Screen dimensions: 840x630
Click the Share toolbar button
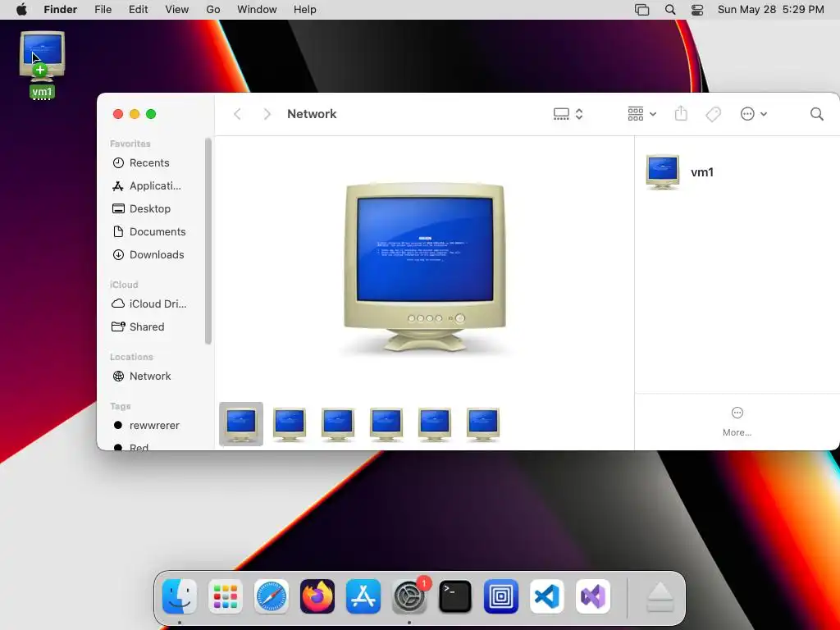pyautogui.click(x=681, y=113)
